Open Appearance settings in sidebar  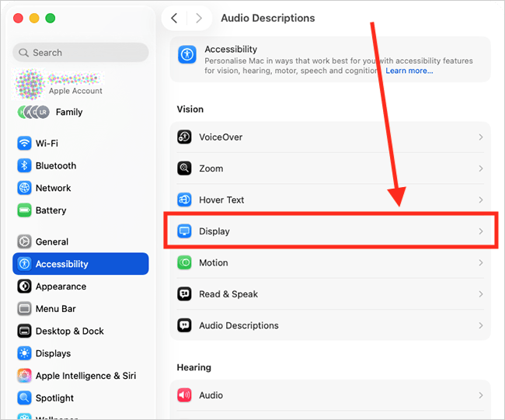point(60,286)
